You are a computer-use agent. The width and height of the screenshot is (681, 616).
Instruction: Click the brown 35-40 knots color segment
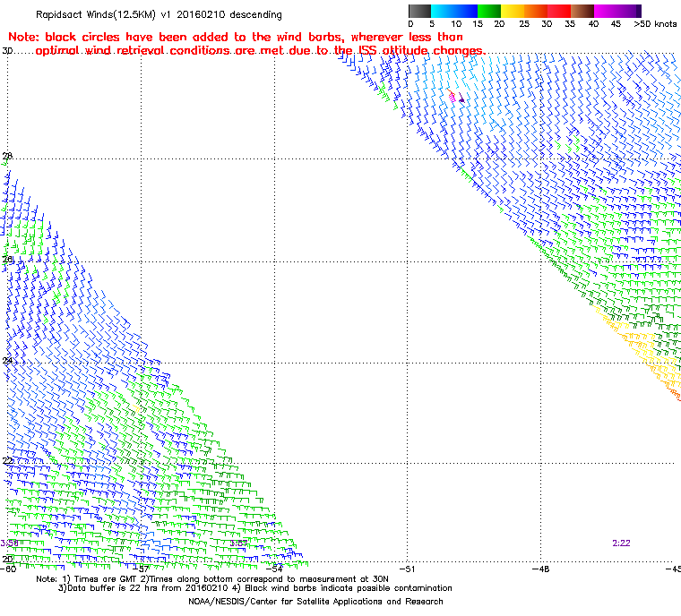[582, 11]
